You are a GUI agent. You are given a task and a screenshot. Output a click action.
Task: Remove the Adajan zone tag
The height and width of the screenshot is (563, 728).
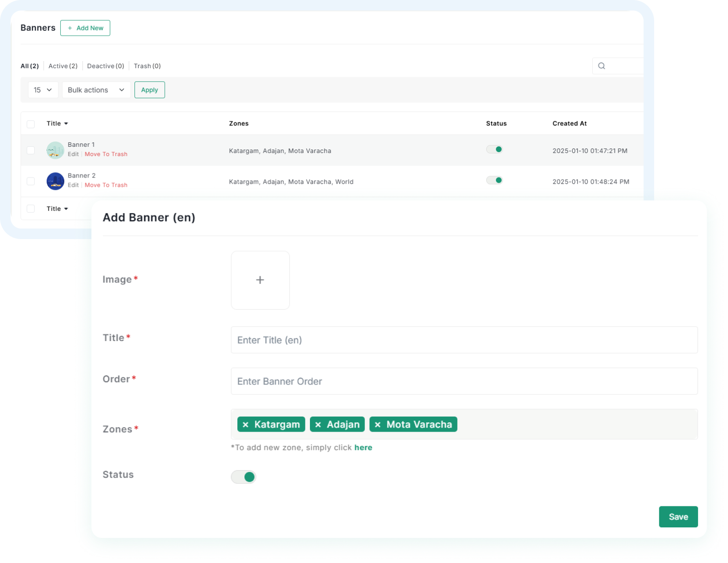[x=318, y=425]
